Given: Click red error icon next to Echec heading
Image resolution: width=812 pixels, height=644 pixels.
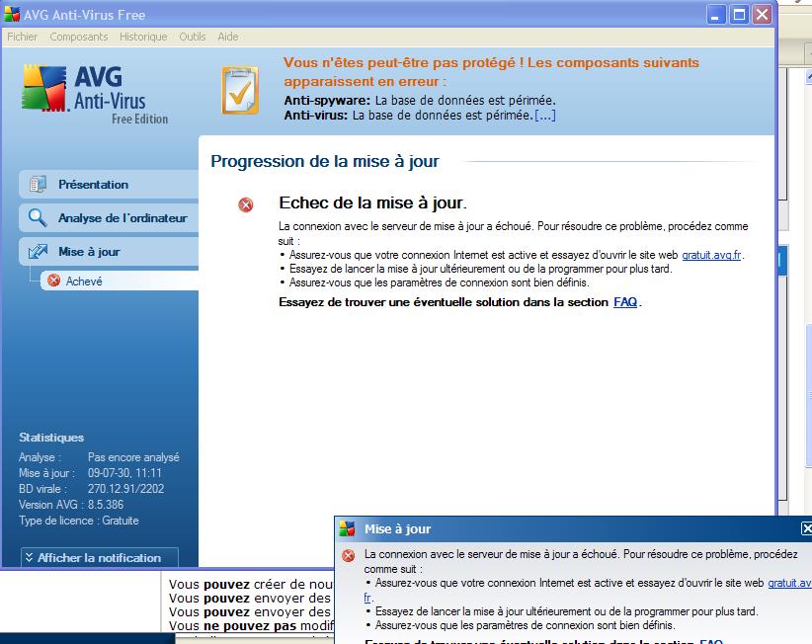Looking at the screenshot, I should (x=246, y=205).
